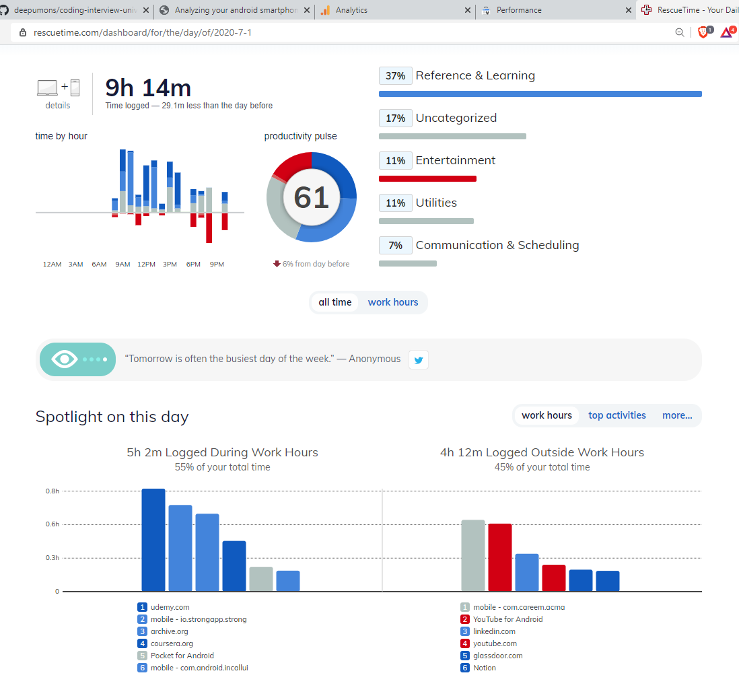Open Pocket for Android legend entry

(182, 656)
